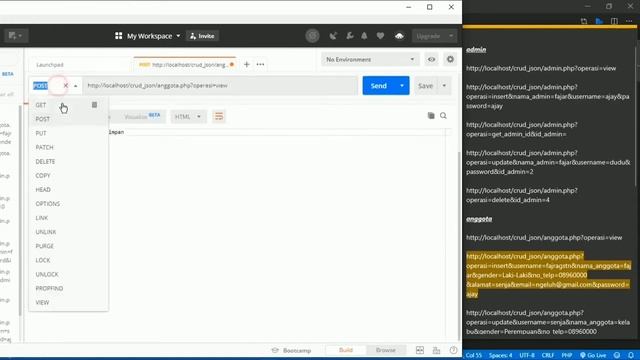
Task: Click the sync status circle icon
Action: 313,36
